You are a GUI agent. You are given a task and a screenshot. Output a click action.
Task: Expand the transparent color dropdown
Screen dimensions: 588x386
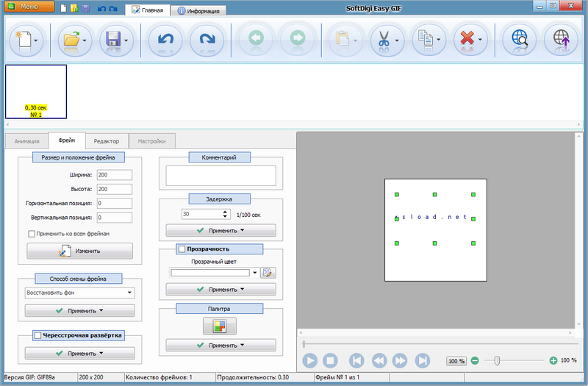point(255,273)
